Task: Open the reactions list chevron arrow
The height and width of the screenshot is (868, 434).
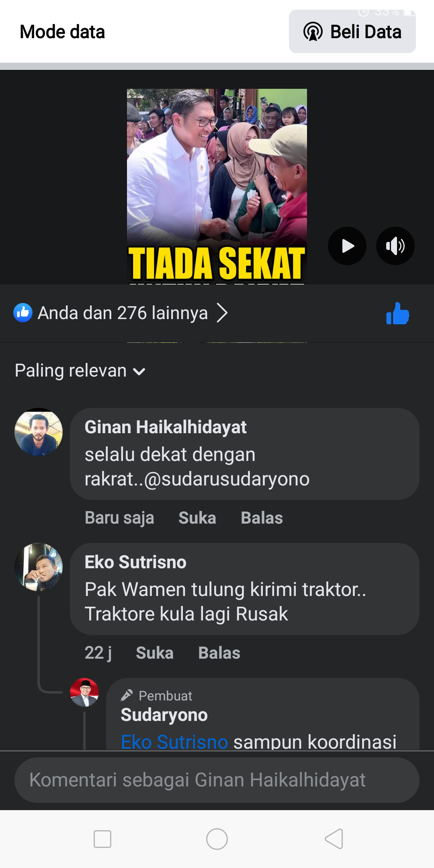Action: 222,313
